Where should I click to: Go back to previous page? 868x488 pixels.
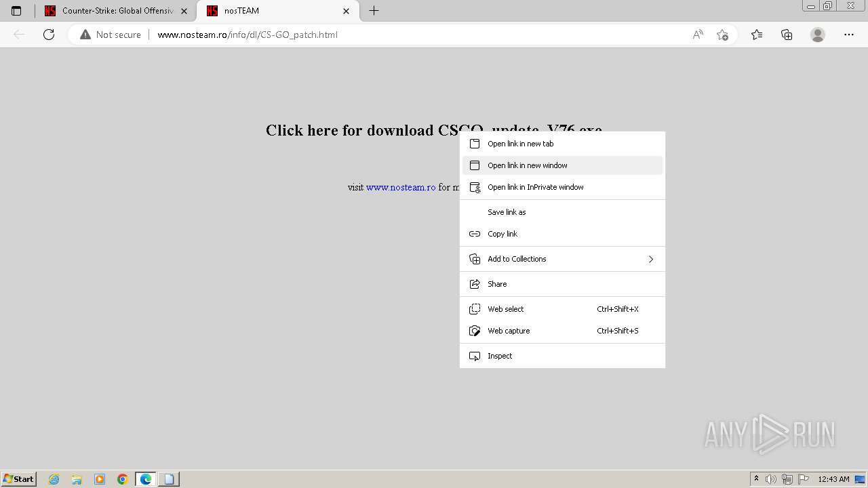coord(19,35)
